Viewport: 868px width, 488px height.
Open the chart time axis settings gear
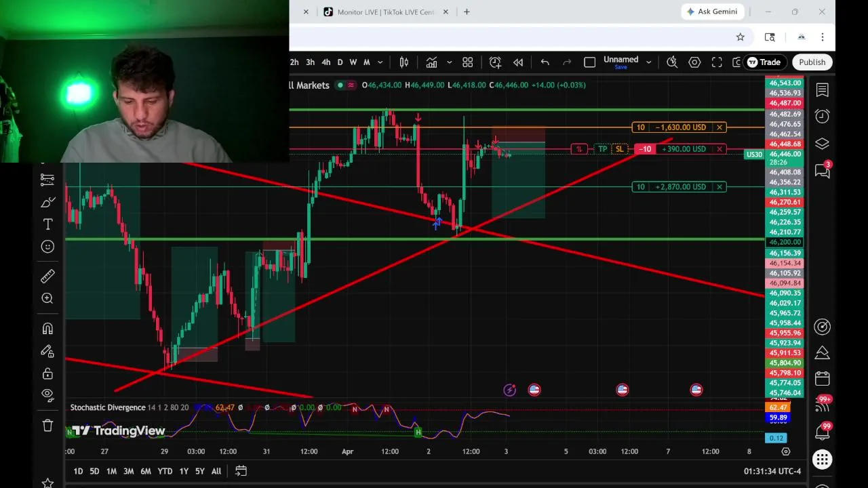[785, 451]
